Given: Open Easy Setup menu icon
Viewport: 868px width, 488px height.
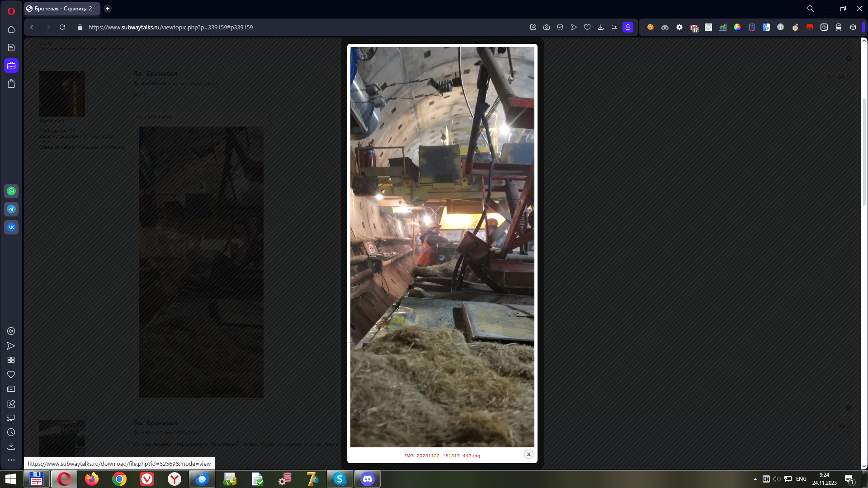Looking at the screenshot, I should 614,27.
